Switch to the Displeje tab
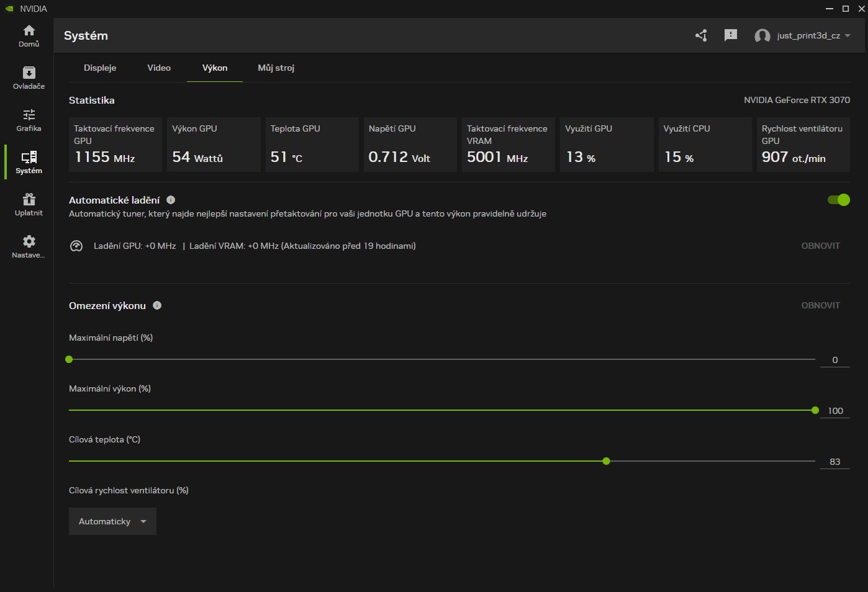The height and width of the screenshot is (592, 868). click(100, 68)
